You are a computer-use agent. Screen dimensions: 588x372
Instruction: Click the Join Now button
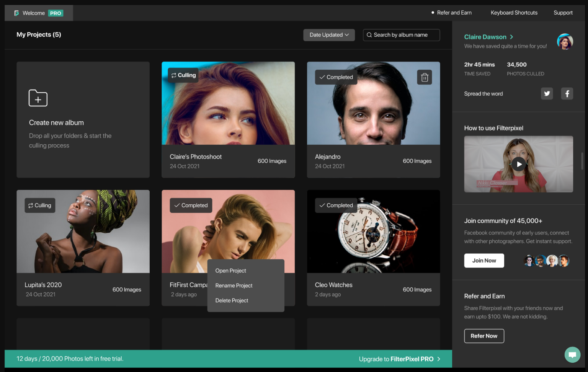[x=484, y=260]
